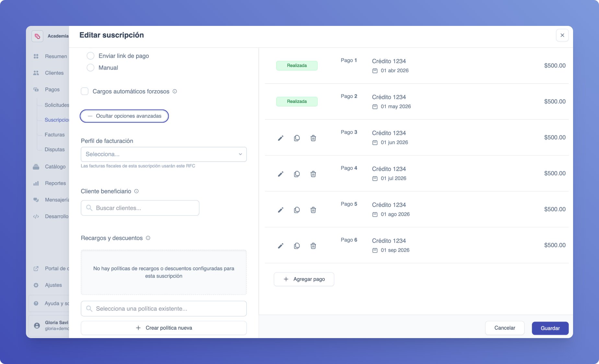Delete Pago 5 with trash icon
The height and width of the screenshot is (364, 599).
(x=313, y=210)
